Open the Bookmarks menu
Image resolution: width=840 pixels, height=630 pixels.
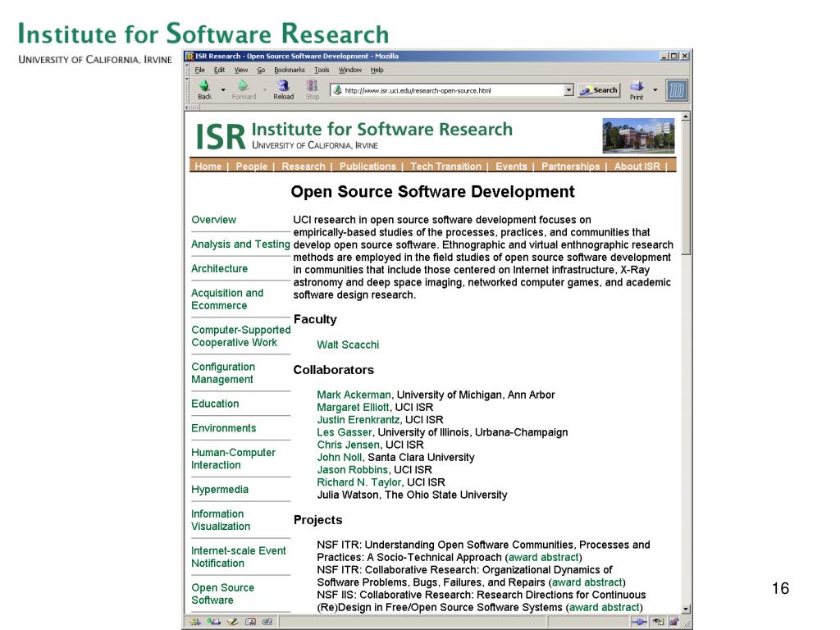(x=290, y=71)
